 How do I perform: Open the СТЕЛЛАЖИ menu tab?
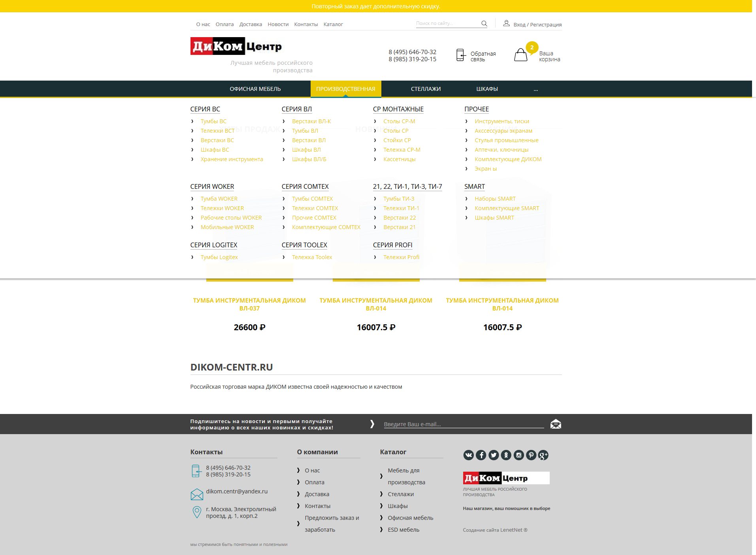pyautogui.click(x=426, y=89)
